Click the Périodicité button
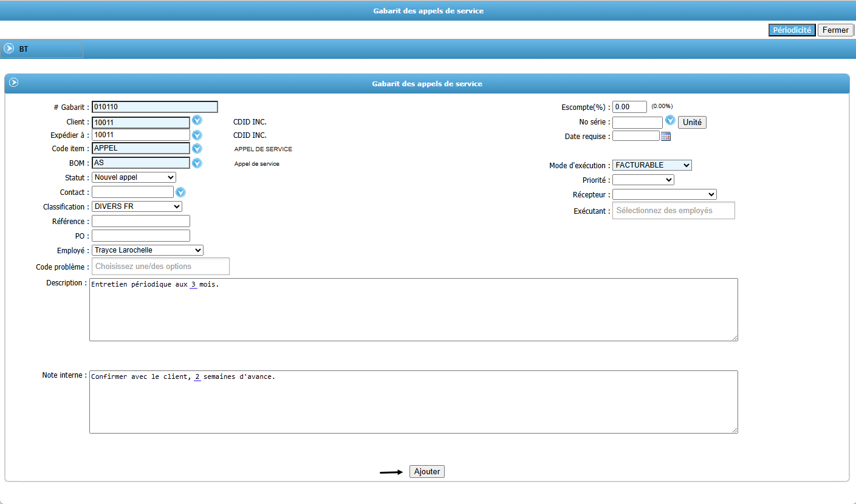The width and height of the screenshot is (856, 504). click(x=792, y=30)
